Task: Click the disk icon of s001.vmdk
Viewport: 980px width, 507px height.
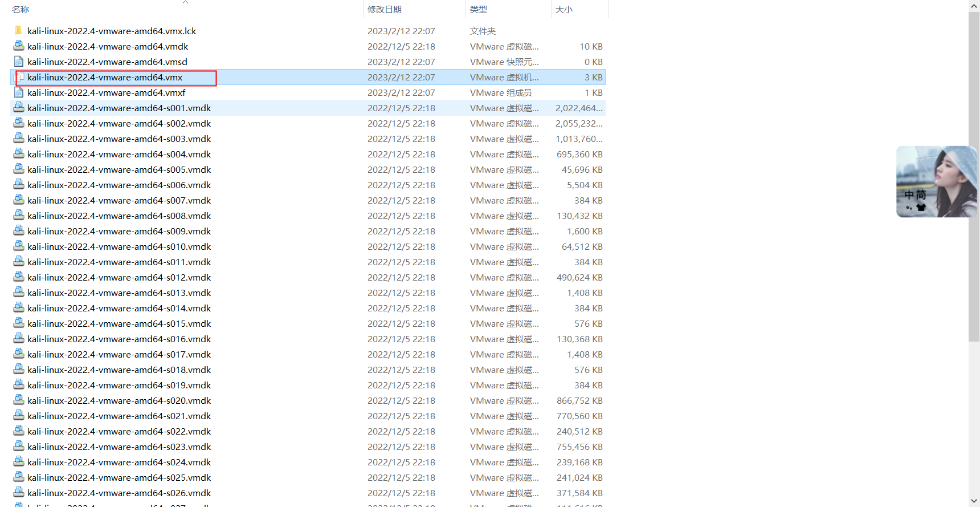Action: 18,107
